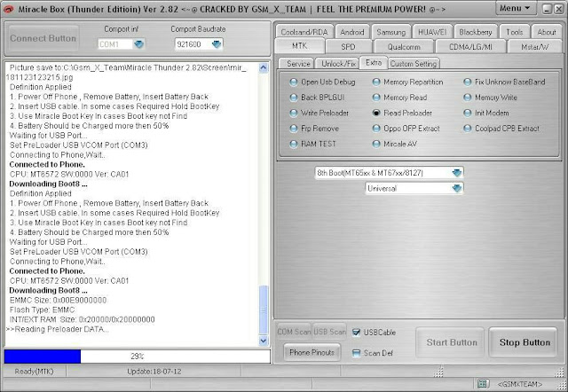Switch to the Blackberry tab
Image resolution: width=568 pixels, height=392 pixels.
coord(476,32)
